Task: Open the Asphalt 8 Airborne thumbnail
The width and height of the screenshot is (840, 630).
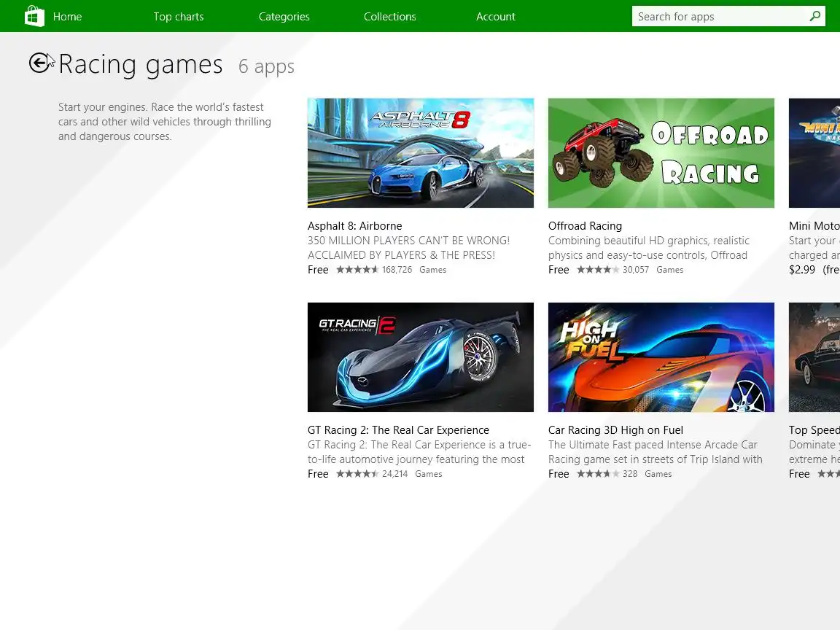Action: click(421, 152)
